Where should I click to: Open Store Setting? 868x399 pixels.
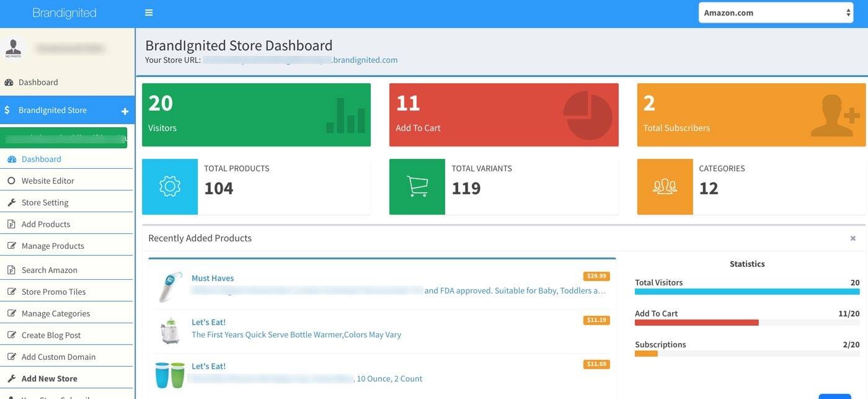[x=45, y=202]
